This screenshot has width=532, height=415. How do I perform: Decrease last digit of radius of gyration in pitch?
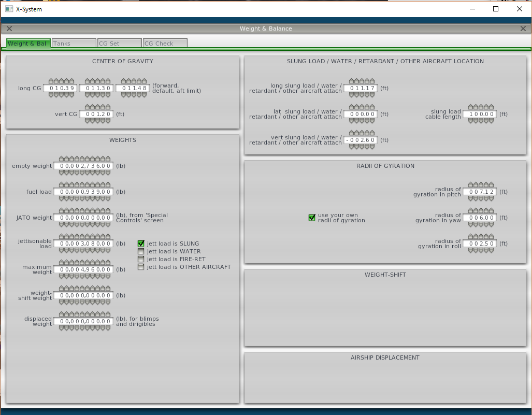click(492, 198)
